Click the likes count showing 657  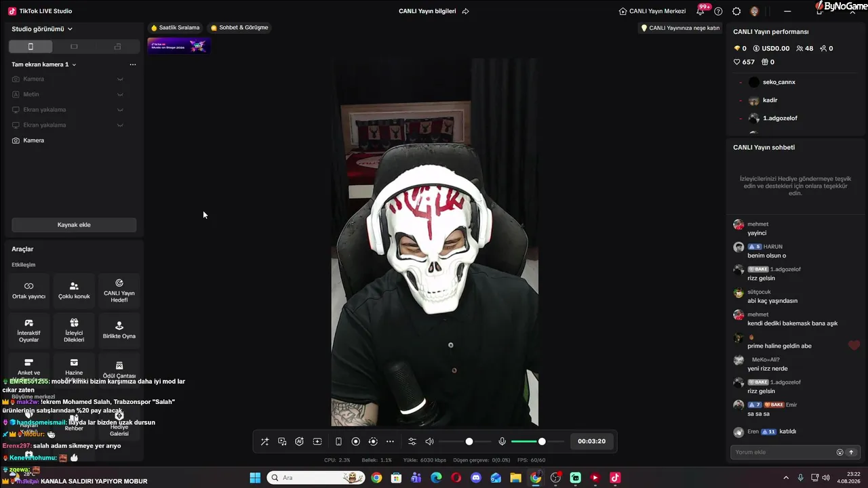point(744,62)
